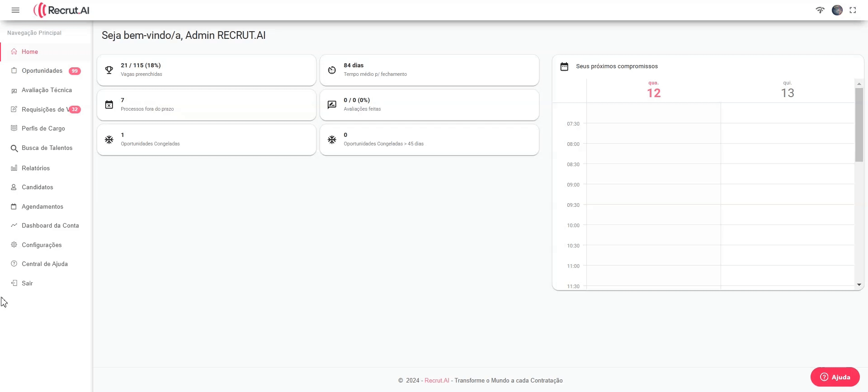Click the calendar scrollbar thumb
This screenshot has height=392, width=868.
point(859,124)
